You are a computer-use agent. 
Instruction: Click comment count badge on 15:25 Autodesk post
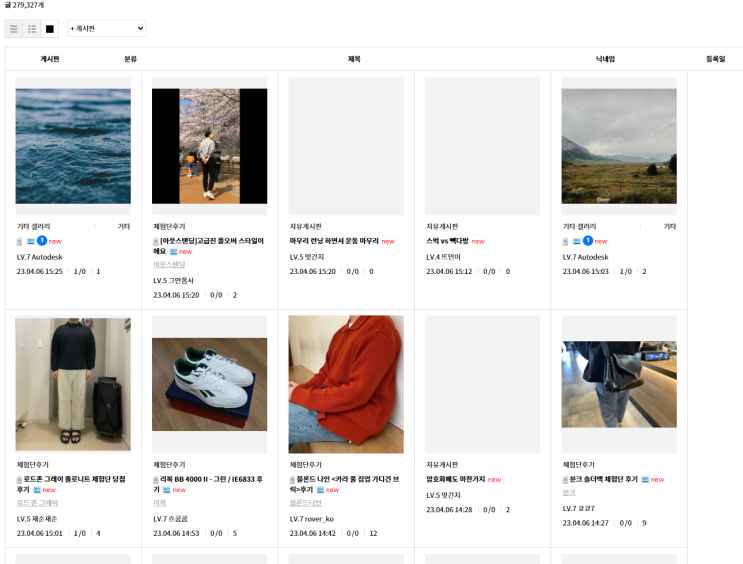pos(42,241)
